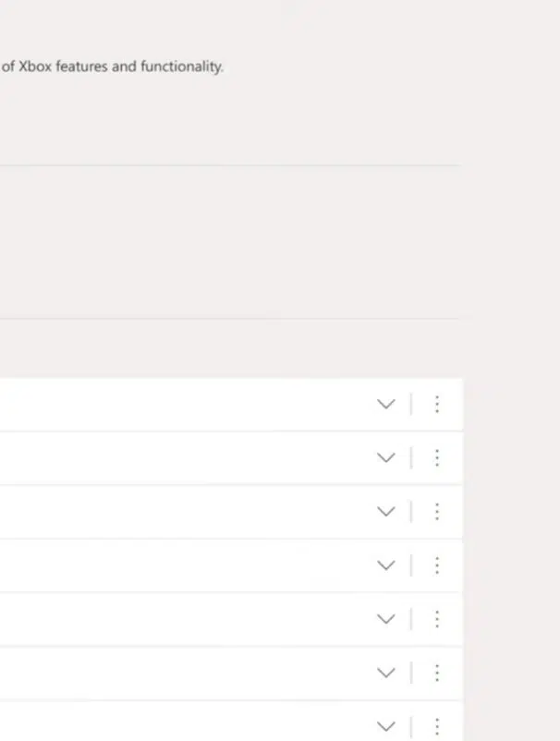Expand the second list row's chevron
Screen dimensions: 560x741
[x=386, y=457]
